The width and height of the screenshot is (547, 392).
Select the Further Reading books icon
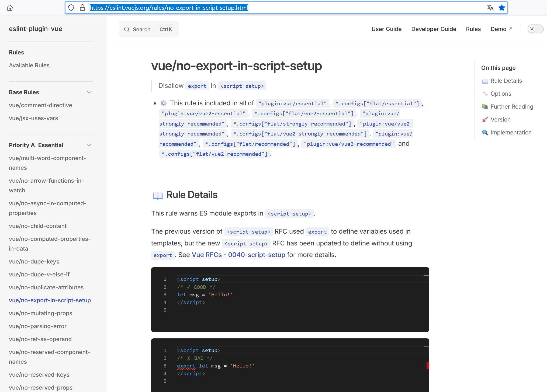pos(485,107)
